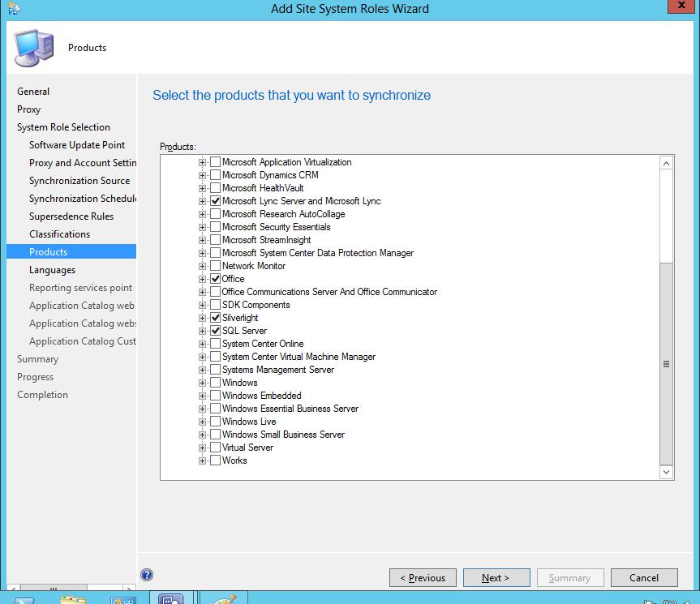The image size is (700, 604).
Task: Uncheck Microsoft Lync Server and Microsoft Lync
Action: 215,201
